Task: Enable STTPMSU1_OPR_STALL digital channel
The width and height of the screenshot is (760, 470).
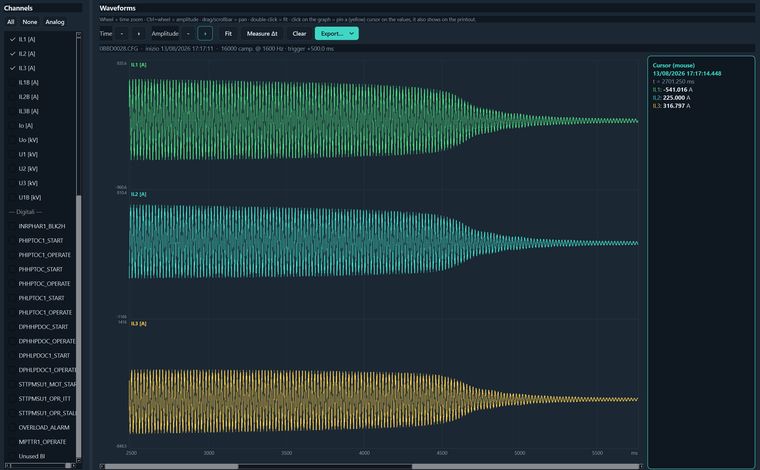Action: (13, 413)
